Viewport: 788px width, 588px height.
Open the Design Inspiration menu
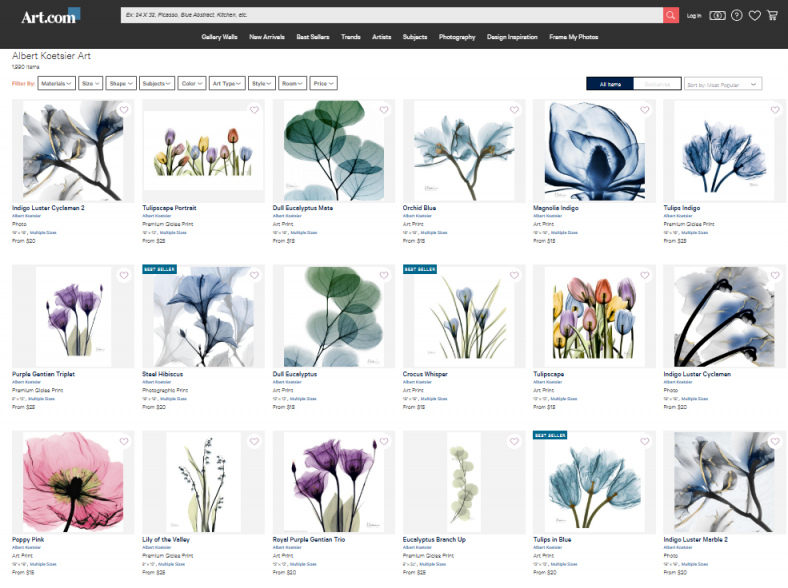[x=512, y=37]
